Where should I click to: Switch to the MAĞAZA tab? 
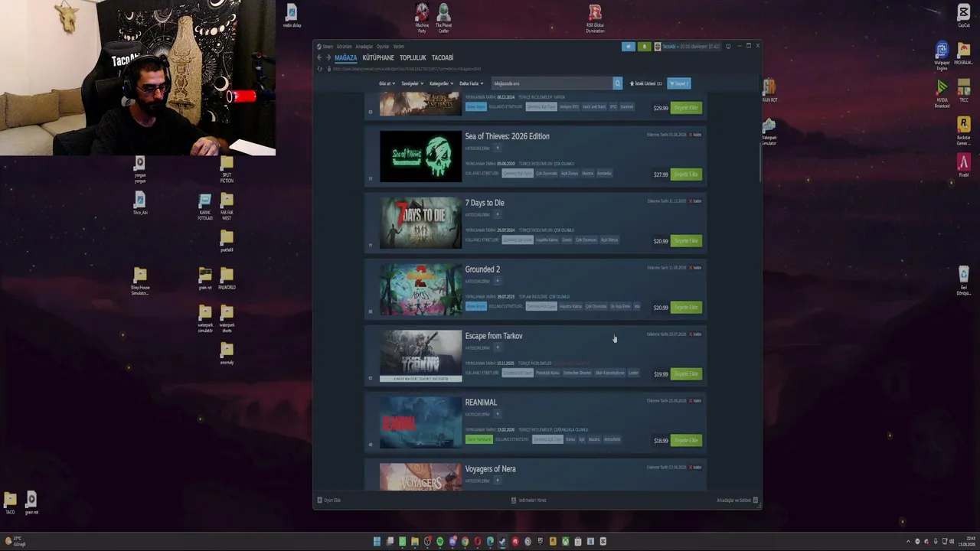tap(346, 57)
